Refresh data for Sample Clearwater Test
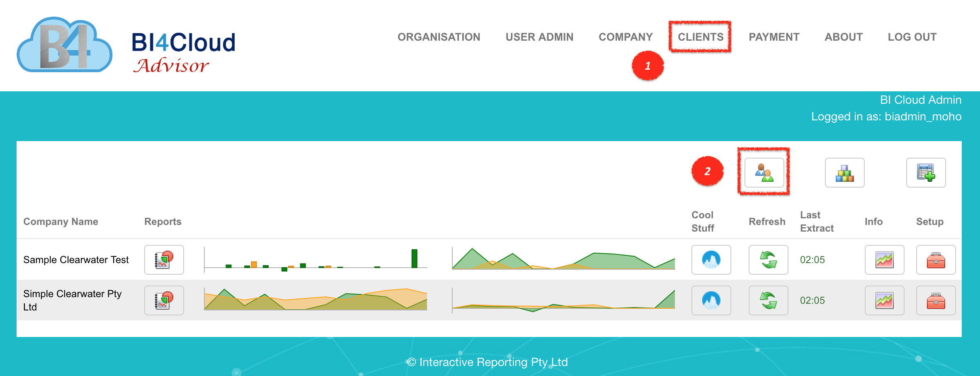The image size is (980, 376). pyautogui.click(x=768, y=260)
